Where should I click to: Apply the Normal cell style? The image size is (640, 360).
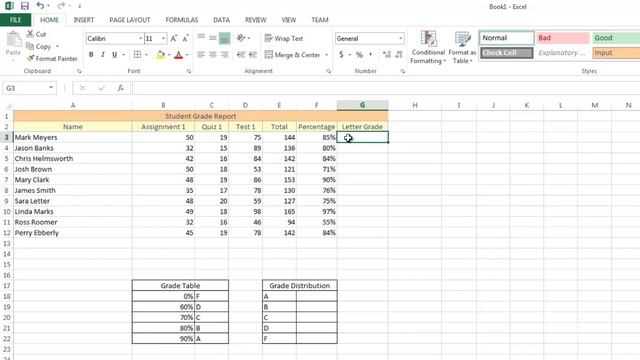pos(507,38)
